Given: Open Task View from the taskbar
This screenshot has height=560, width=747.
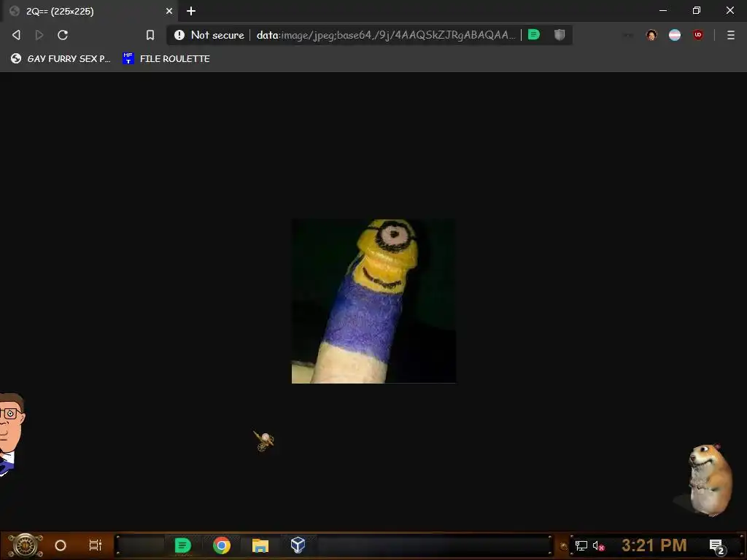Looking at the screenshot, I should 96,545.
